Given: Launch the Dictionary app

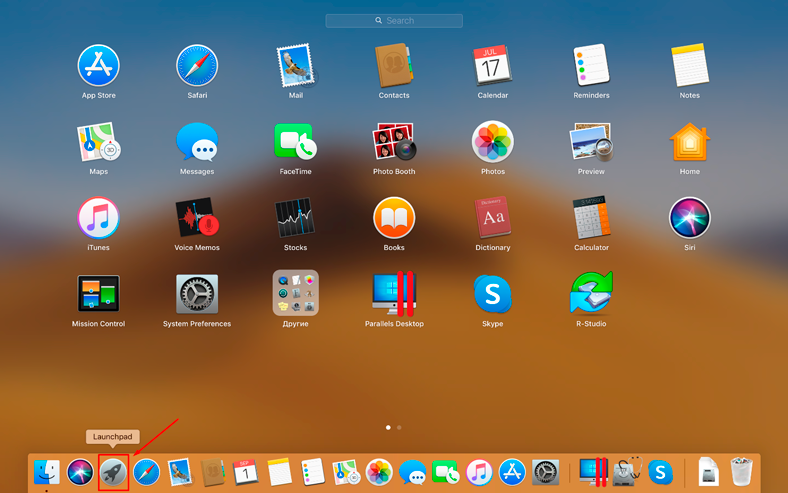Looking at the screenshot, I should [x=492, y=218].
